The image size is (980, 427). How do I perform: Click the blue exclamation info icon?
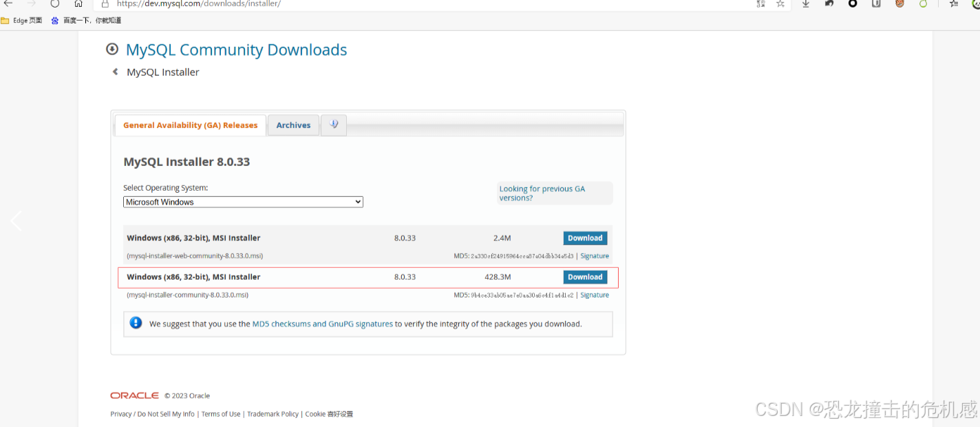(136, 323)
